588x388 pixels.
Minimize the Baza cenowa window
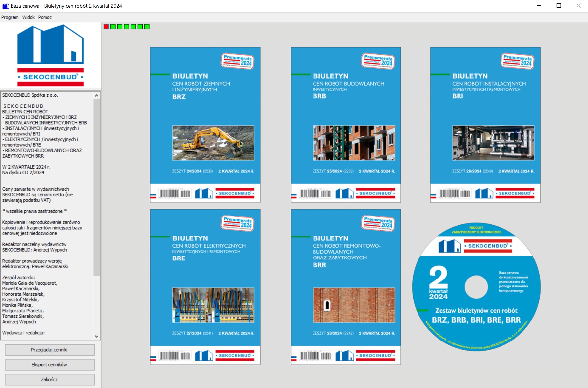click(539, 6)
